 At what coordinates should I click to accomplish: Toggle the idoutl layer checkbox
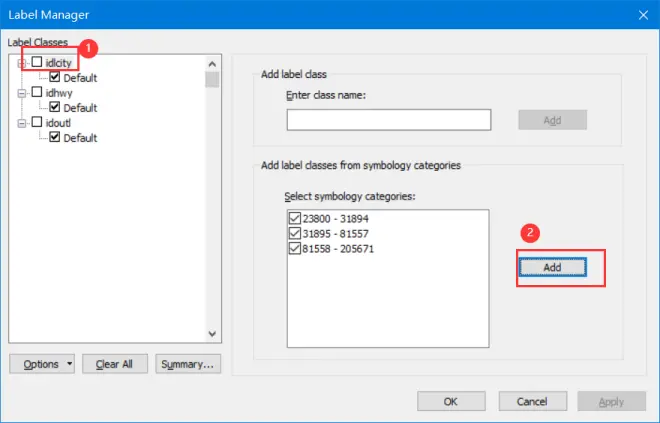(x=37, y=122)
